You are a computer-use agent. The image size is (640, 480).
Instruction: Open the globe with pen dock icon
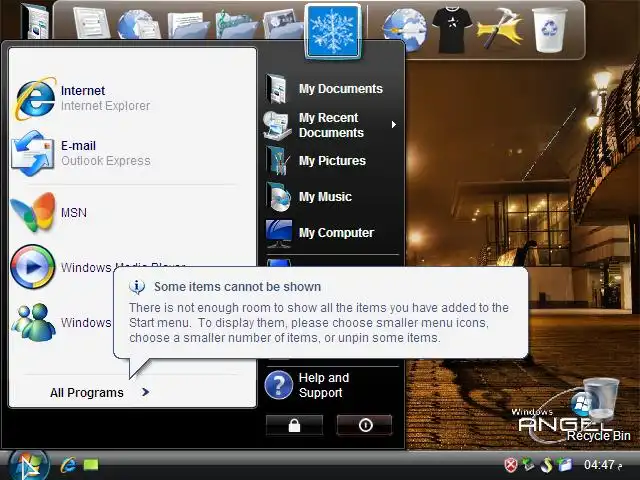404,29
